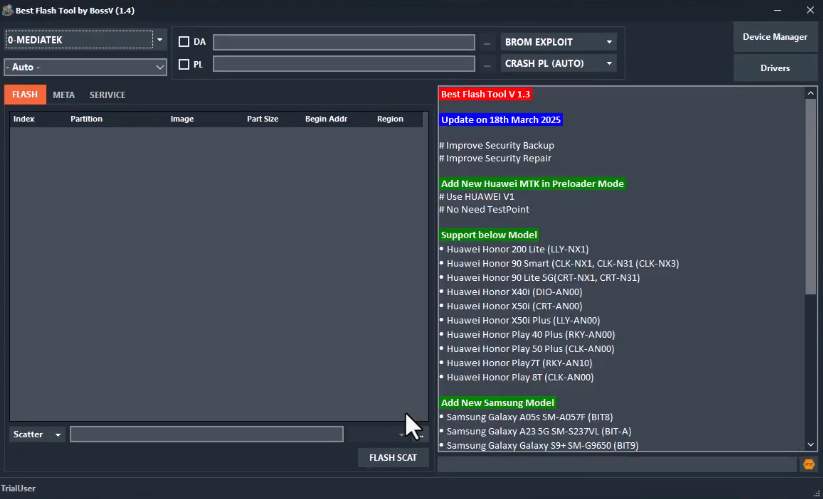The width and height of the screenshot is (823, 499).
Task: Click 'Update on 18th March 2025' text
Action: coord(501,120)
